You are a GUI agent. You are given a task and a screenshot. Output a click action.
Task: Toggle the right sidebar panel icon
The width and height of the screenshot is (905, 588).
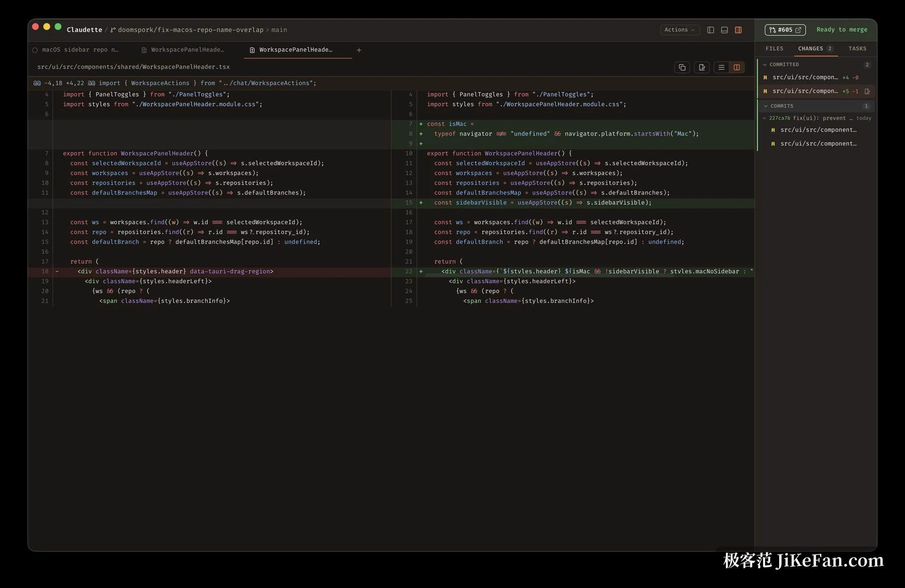738,30
